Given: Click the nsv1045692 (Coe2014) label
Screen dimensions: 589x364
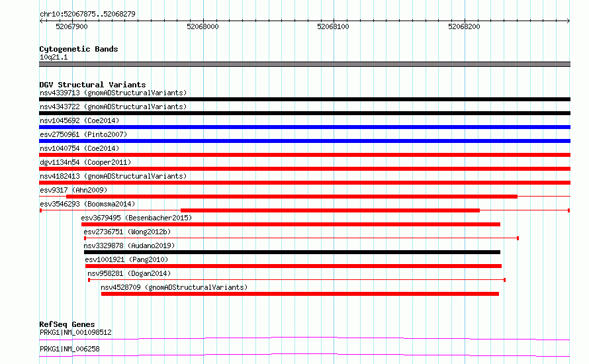Looking at the screenshot, I should [x=79, y=120].
